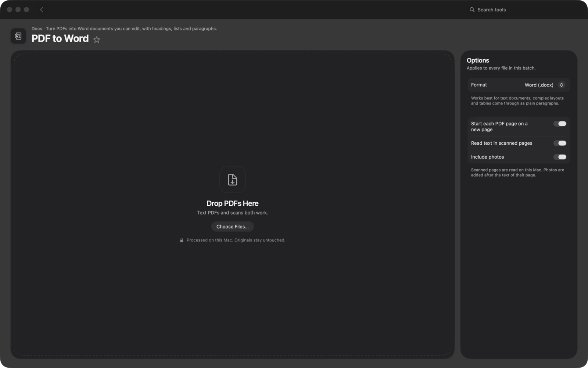Click 'Text PDFs and scans both work.' text
Viewport: 588px width, 368px height.
tap(233, 213)
